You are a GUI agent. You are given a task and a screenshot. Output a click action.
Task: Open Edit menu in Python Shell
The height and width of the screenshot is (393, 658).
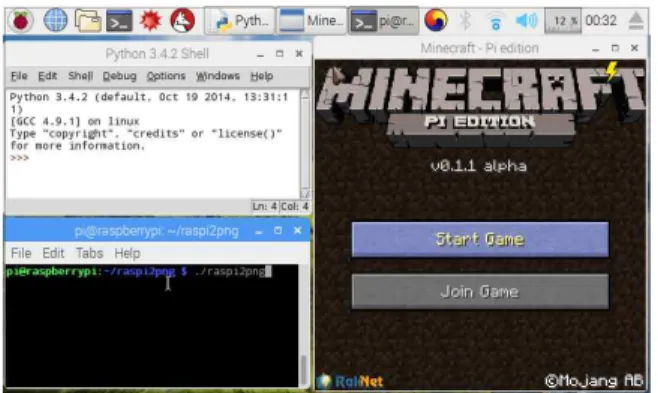[47, 76]
